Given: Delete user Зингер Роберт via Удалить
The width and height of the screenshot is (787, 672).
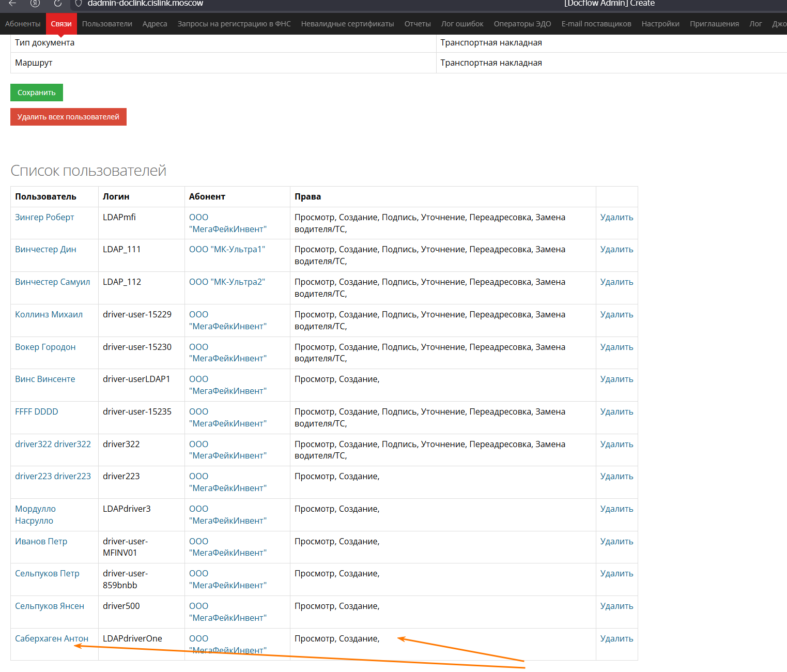Looking at the screenshot, I should click(x=616, y=217).
